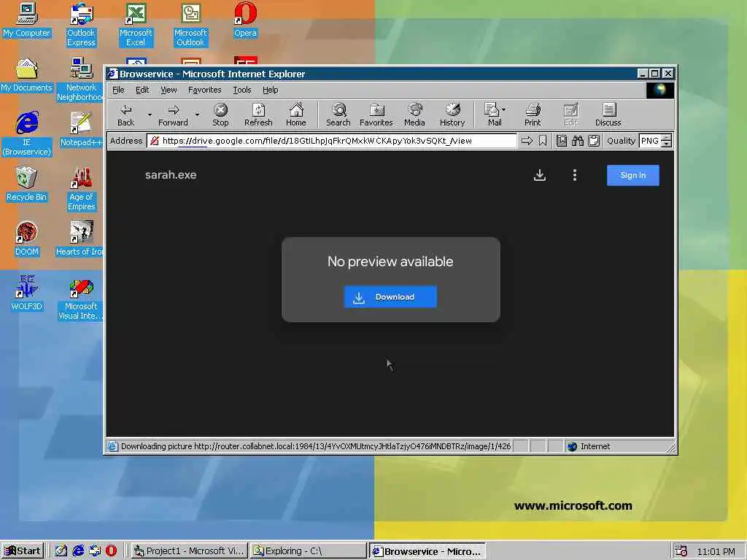Click the address bar URL field
This screenshot has width=747, height=560.
tap(332, 141)
